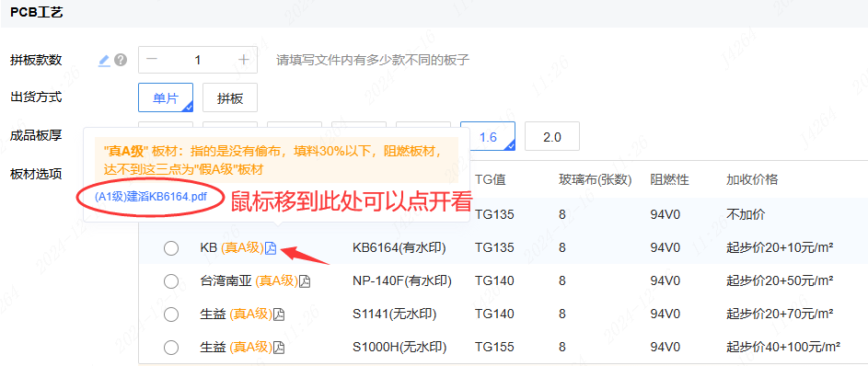Open the PDF icon in the S1141 row
Viewport: 868px width, 366px height.
279,315
